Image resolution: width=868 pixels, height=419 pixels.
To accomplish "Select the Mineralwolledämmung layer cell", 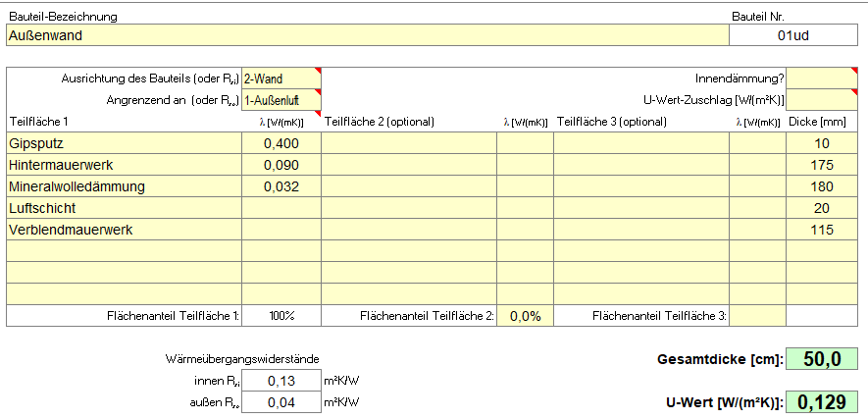I will (124, 186).
